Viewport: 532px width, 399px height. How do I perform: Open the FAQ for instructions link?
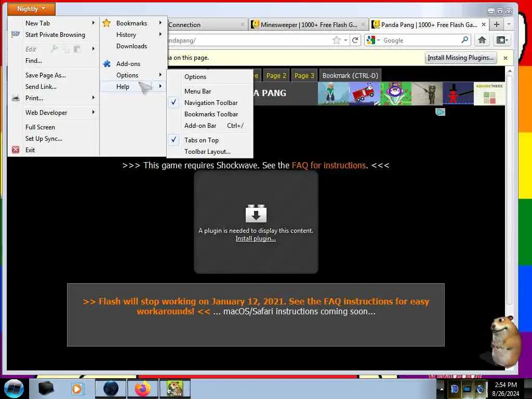[x=329, y=165]
